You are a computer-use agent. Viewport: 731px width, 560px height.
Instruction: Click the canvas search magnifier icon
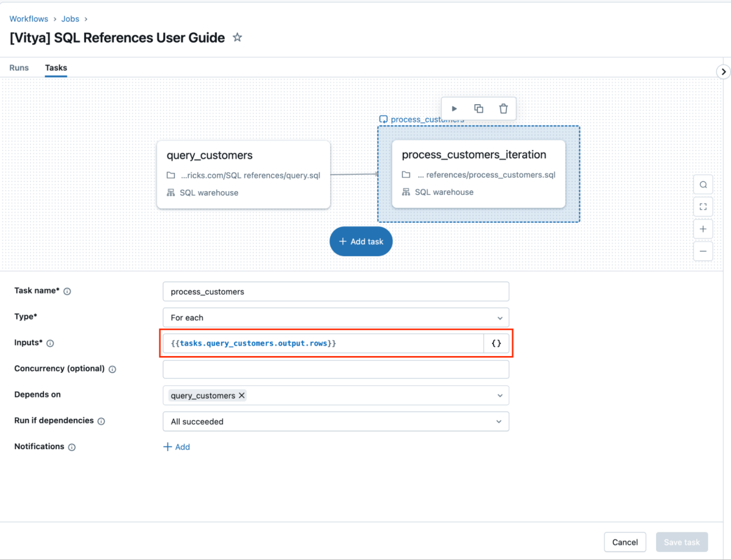703,185
